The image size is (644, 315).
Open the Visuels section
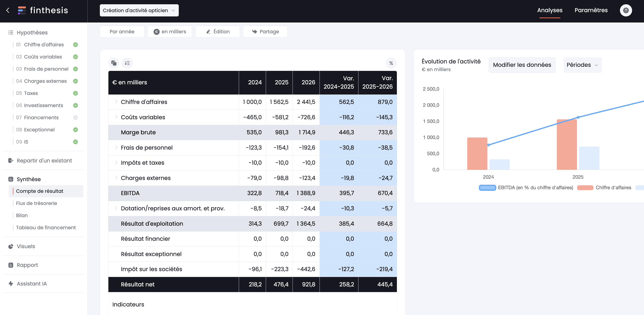coord(26,246)
